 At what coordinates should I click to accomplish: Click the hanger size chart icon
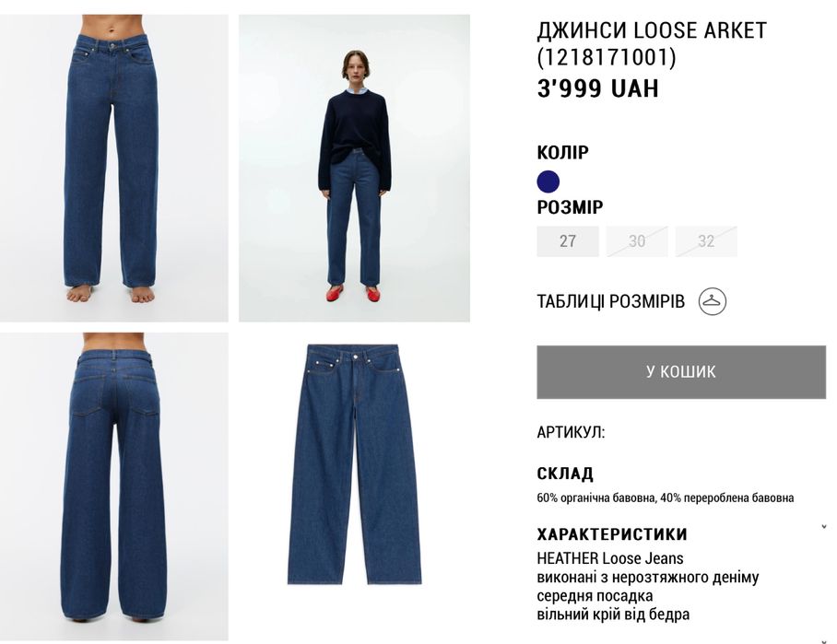coord(712,301)
